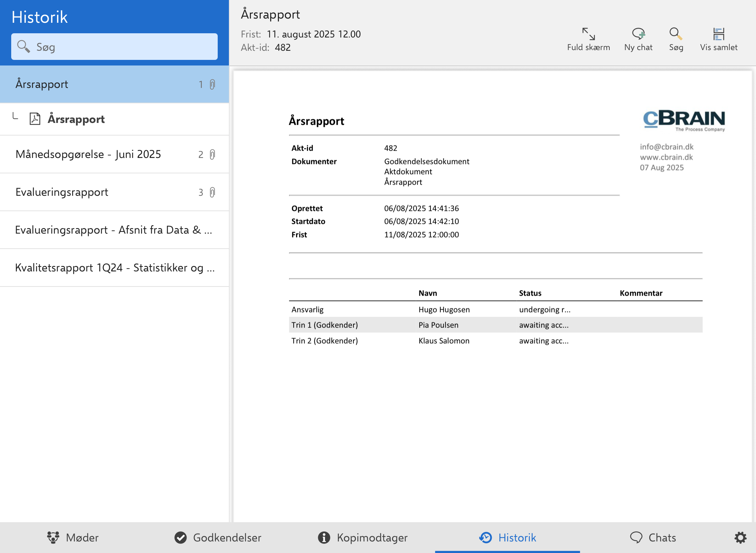This screenshot has width=756, height=553.
Task: Click the Søg magnifier in top toolbar
Action: coord(675,34)
